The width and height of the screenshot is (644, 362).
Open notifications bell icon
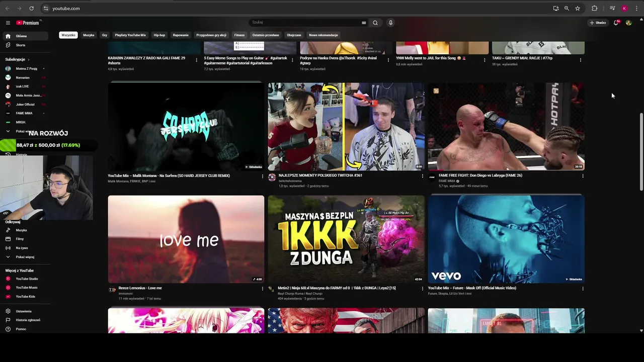point(616,23)
